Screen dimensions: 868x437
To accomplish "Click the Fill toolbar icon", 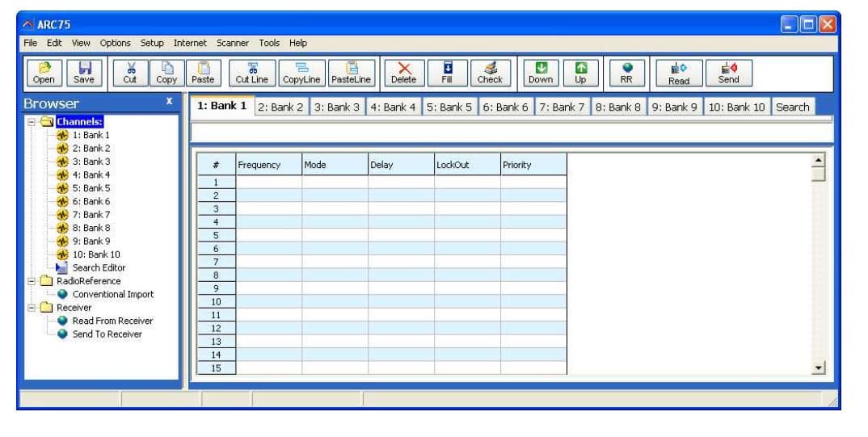I will click(x=447, y=73).
